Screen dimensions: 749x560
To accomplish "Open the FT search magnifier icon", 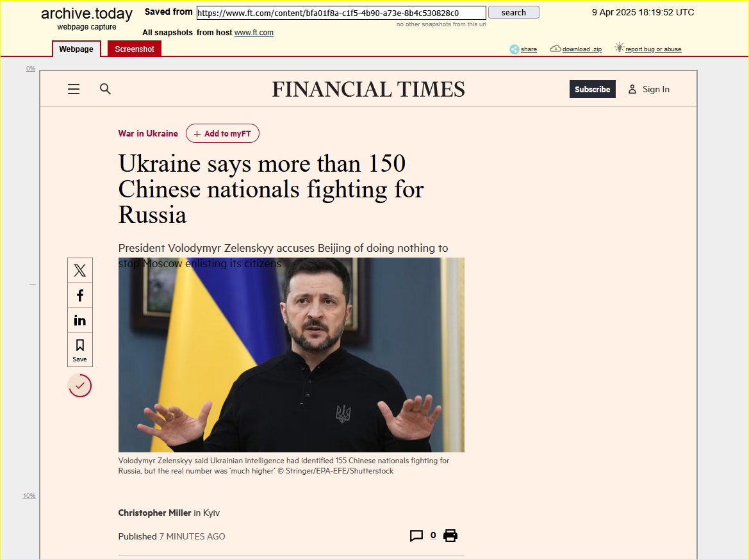I will coord(105,89).
